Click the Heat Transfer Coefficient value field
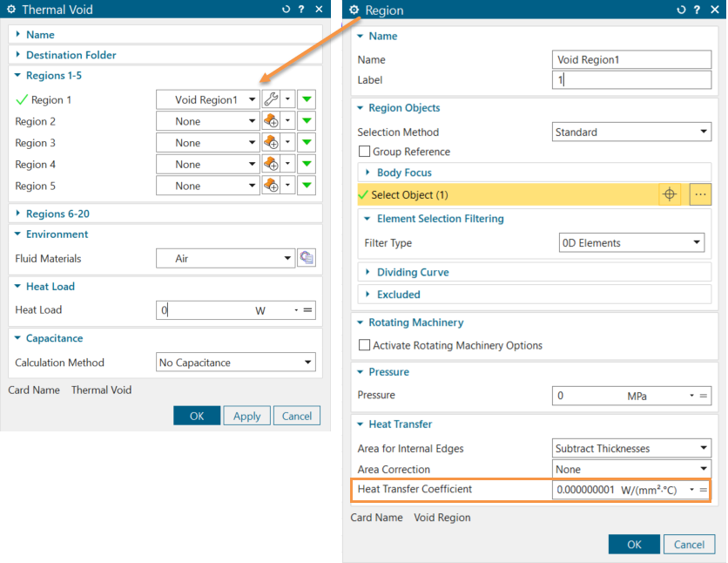 pyautogui.click(x=585, y=491)
